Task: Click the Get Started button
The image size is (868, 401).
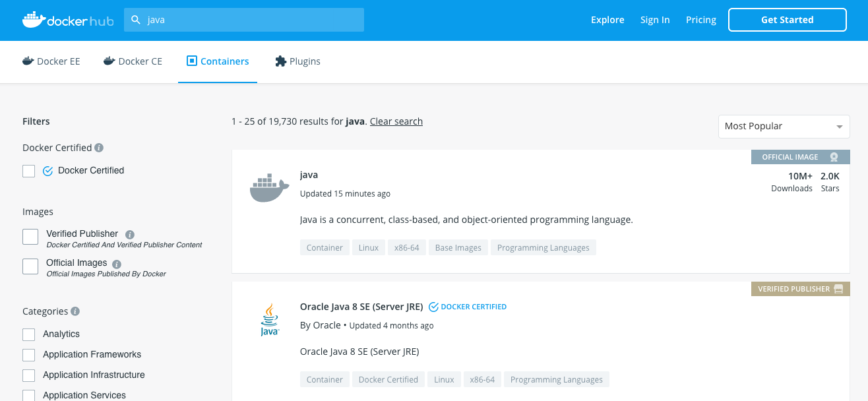Action: [x=788, y=20]
